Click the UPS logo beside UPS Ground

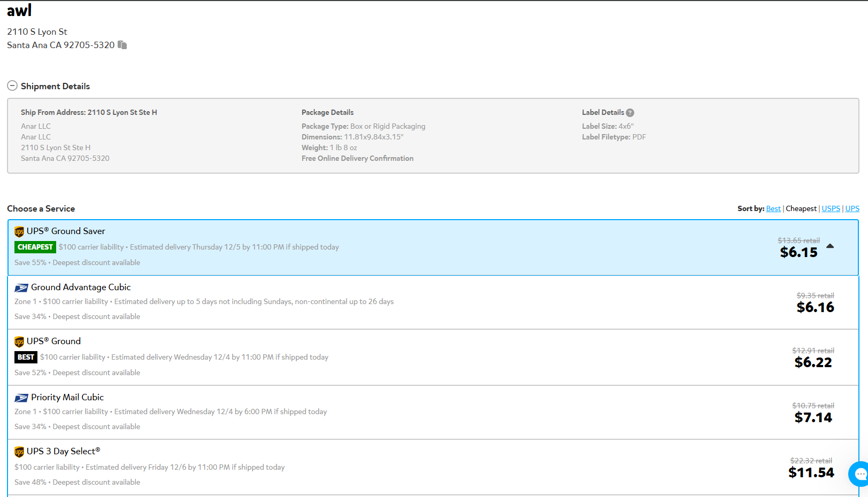19,341
